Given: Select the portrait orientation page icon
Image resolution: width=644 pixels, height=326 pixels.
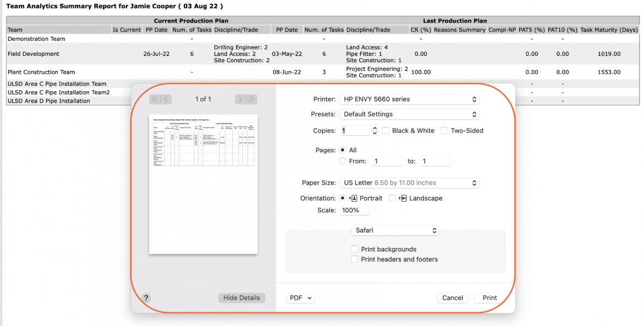Looking at the screenshot, I should point(353,198).
